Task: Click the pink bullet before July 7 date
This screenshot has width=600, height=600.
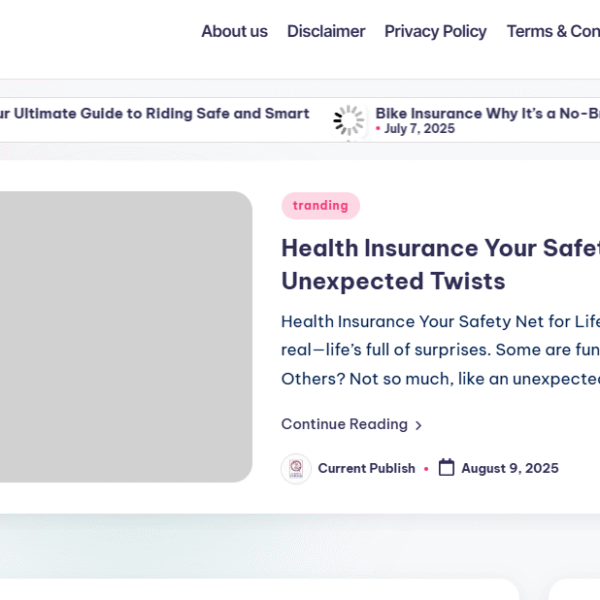Action: click(378, 129)
